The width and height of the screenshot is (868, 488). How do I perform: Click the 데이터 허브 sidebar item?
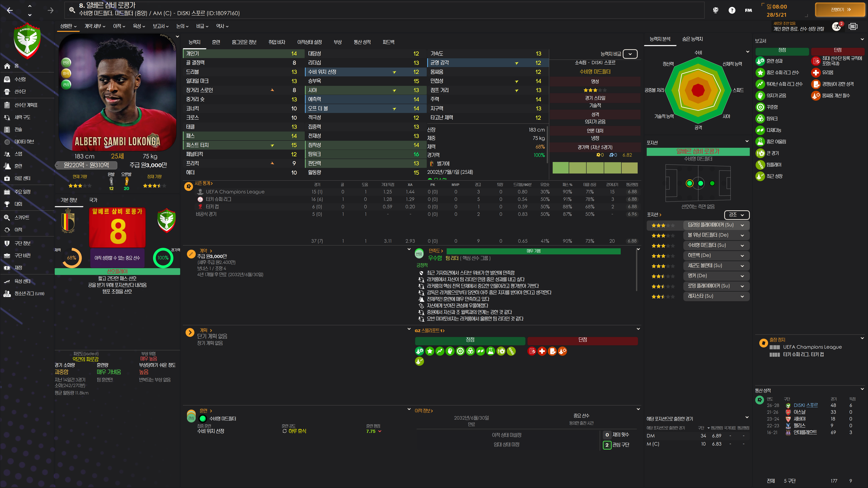pos(24,142)
